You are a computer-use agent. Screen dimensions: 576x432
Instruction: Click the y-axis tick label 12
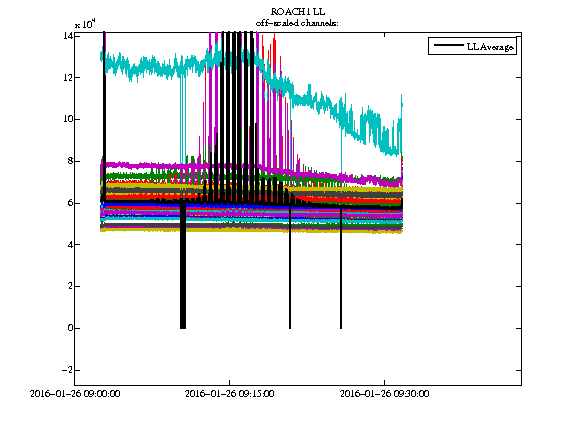coord(67,78)
